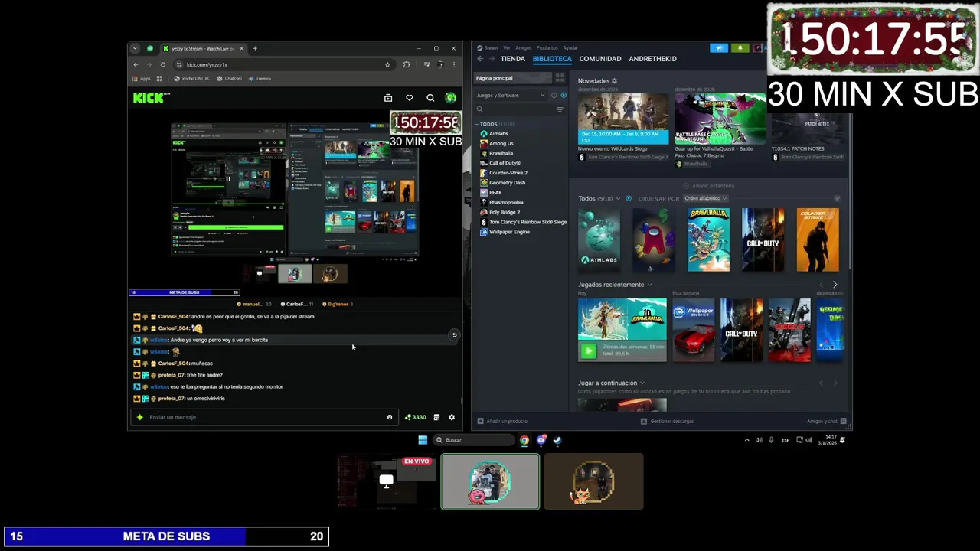Go back in Chrome browser
Viewport: 980px width, 551px height.
coord(136,64)
